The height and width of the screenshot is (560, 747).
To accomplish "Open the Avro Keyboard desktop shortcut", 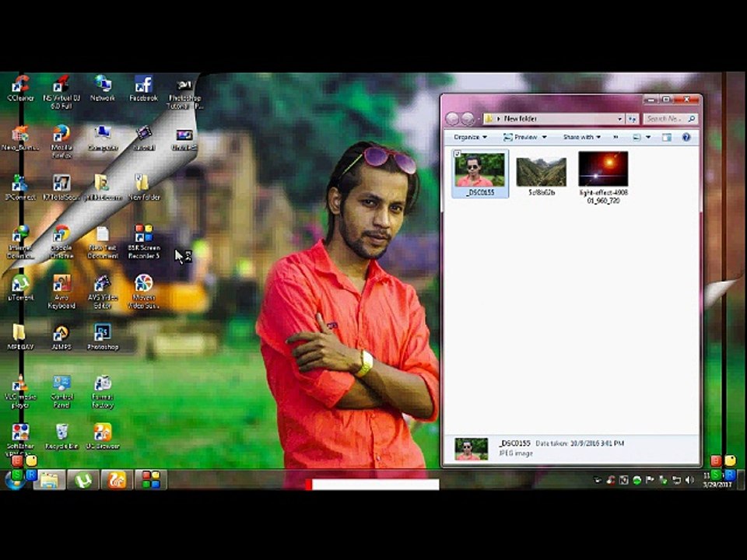I will pos(61,292).
